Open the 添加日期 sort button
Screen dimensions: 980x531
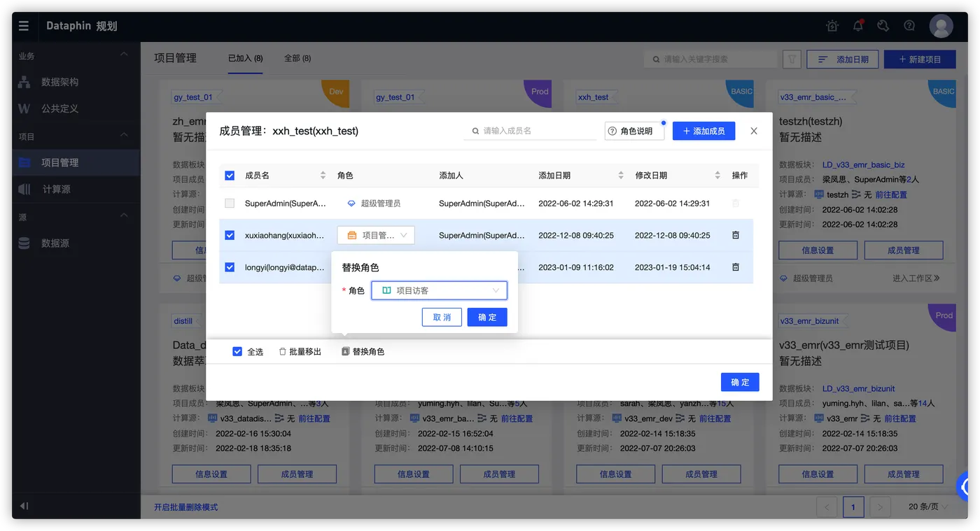point(842,59)
